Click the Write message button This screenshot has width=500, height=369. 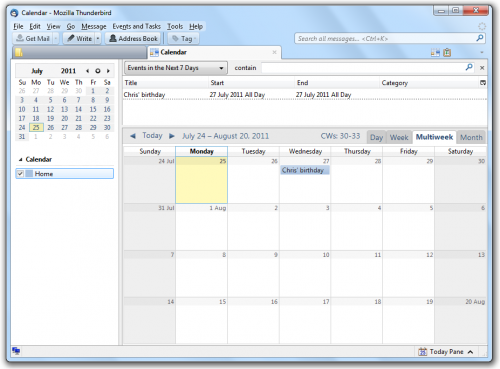(79, 38)
